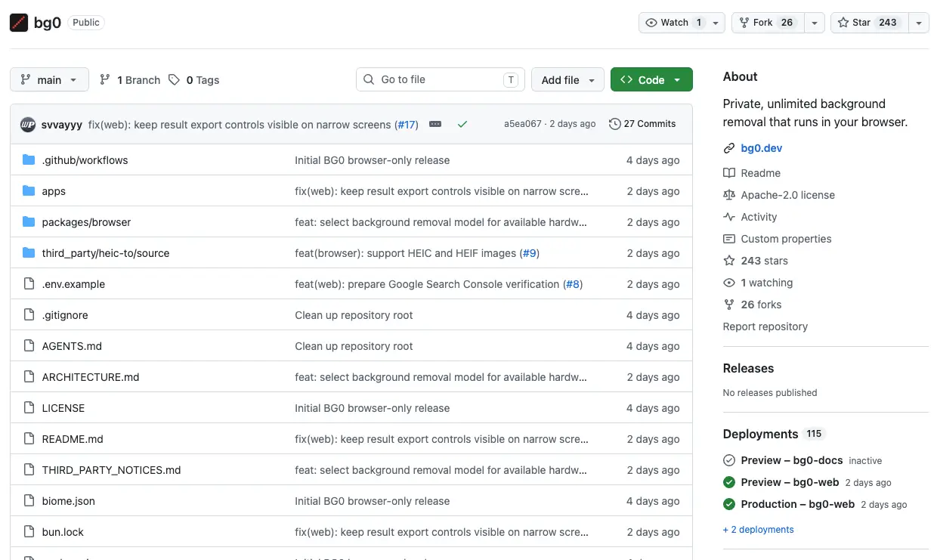Expand commit message ellipsis button
This screenshot has height=560, width=937.
435,124
